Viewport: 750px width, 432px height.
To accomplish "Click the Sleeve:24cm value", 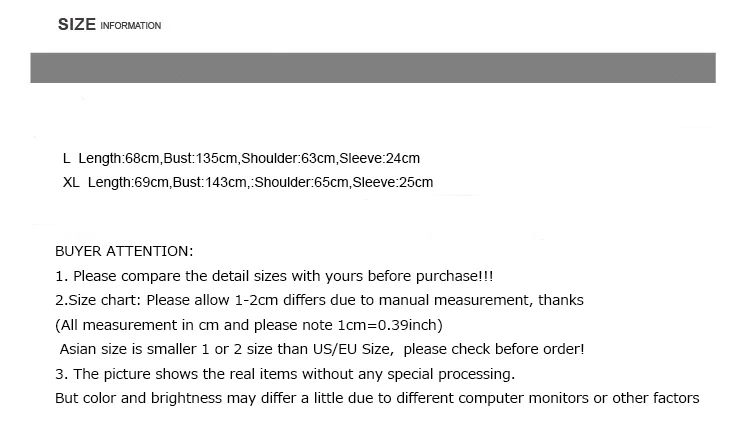I will point(379,158).
